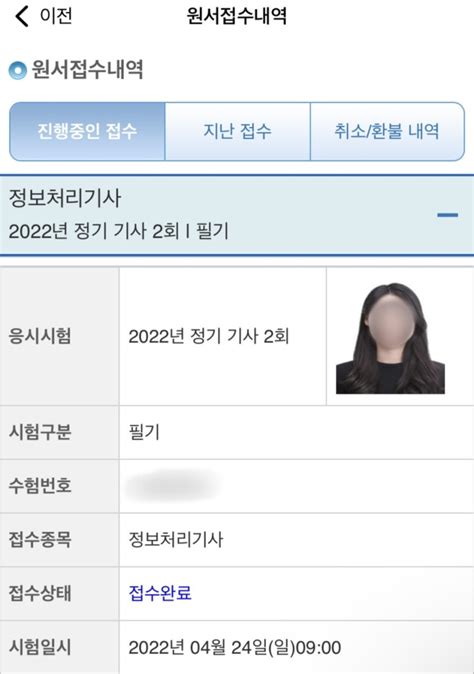Tap the applicant ID photo thumbnail
This screenshot has height=674, width=474.
point(390,338)
